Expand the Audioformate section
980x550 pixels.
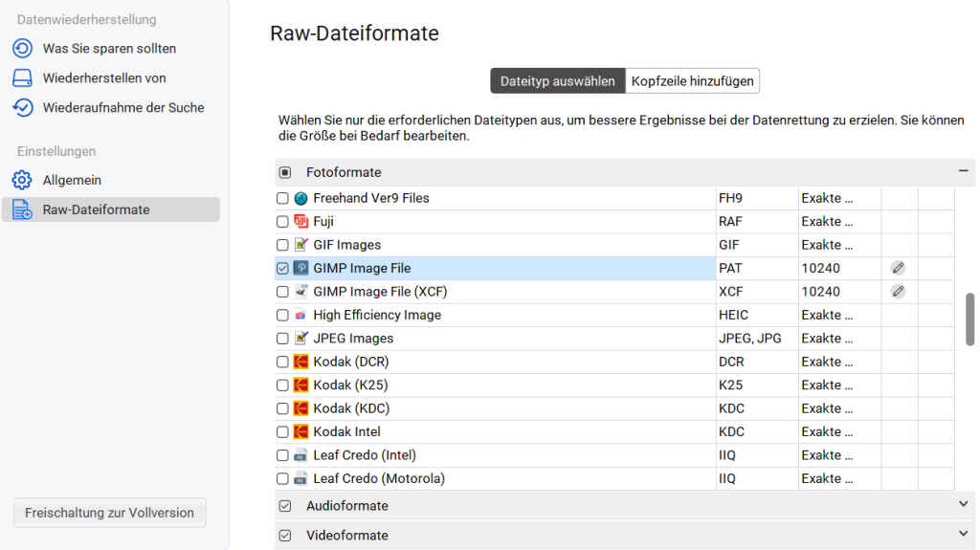tap(963, 505)
